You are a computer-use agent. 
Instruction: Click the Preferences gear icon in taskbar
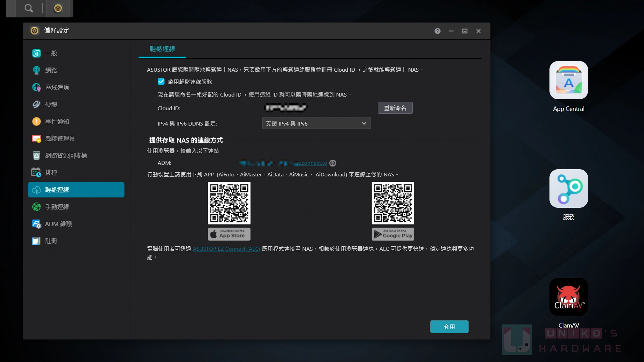coord(58,8)
